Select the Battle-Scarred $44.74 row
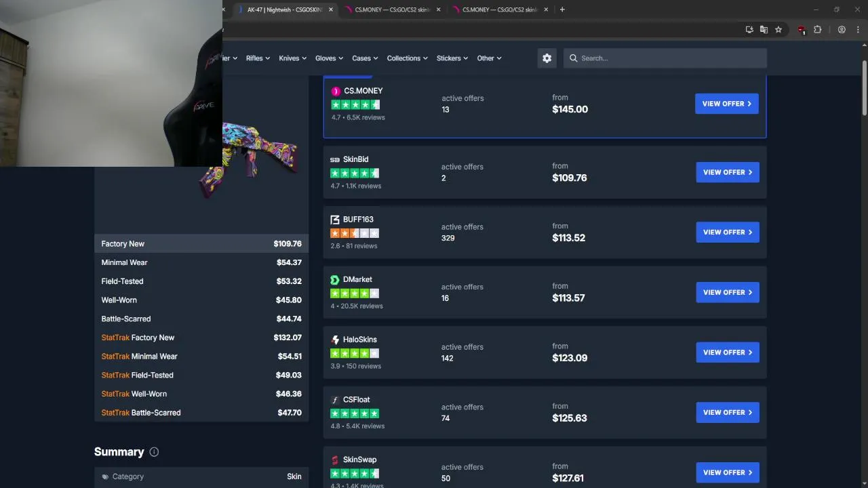Screen dimensions: 868x488 click(201, 319)
